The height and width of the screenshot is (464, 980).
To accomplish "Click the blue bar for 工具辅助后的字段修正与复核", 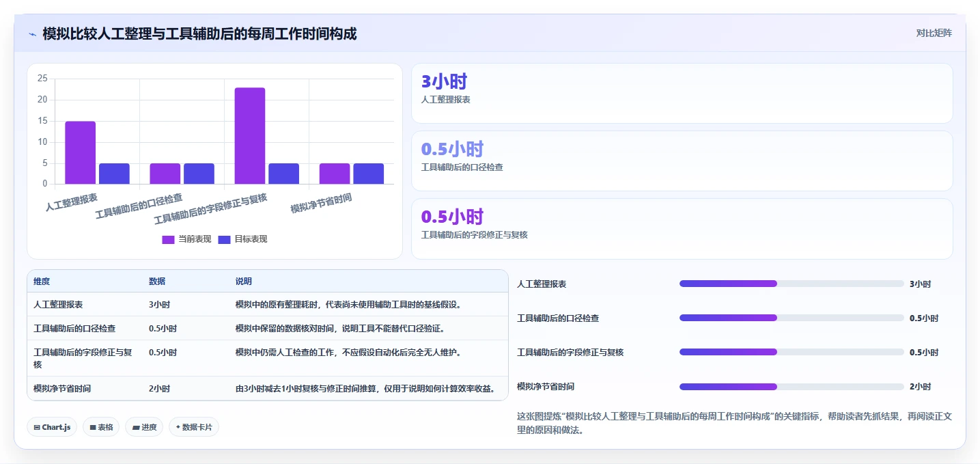I will tap(283, 174).
